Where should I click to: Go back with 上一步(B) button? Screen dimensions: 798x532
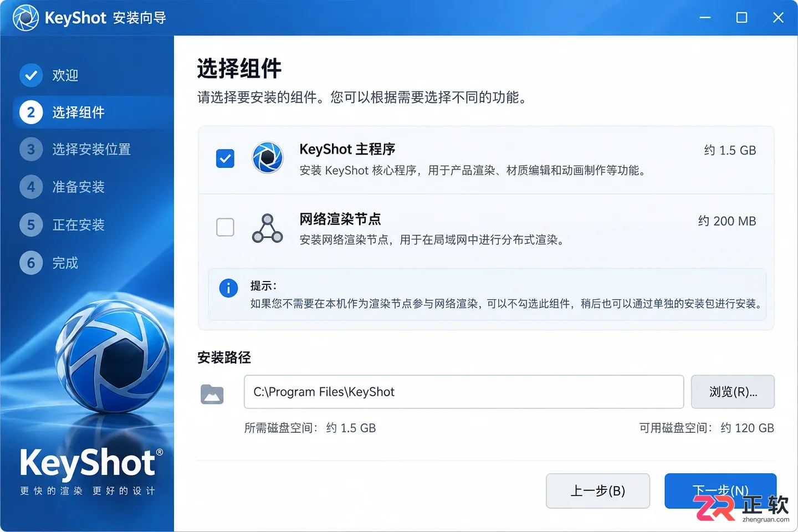598,491
